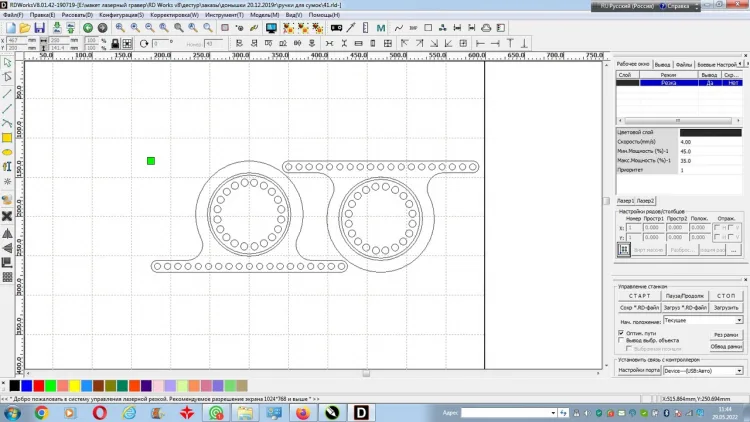The image size is (750, 422).
Task: Open Opera from the taskbar
Action: [x=99, y=412]
